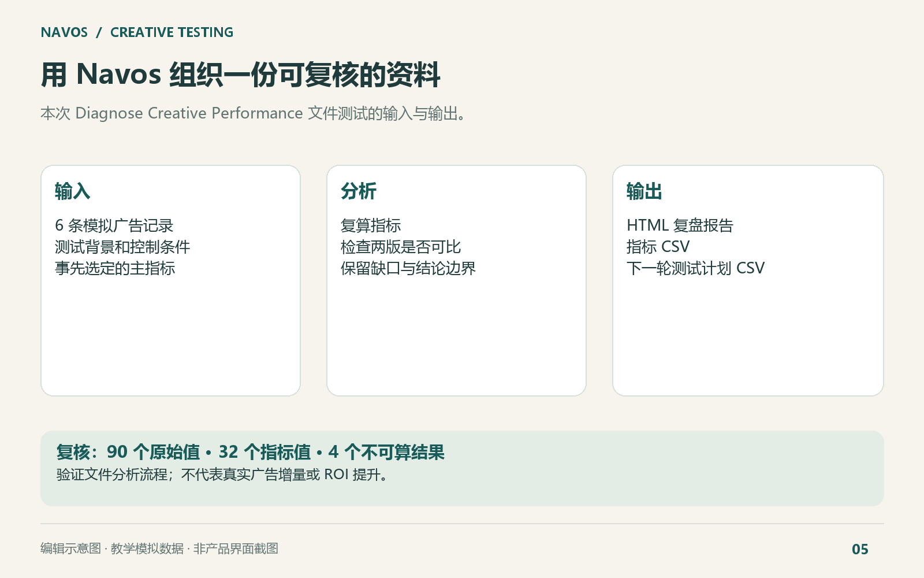Click the 复核 summary line with 90 个原始值
Viewport: 924px width, 578px height.
(x=251, y=452)
